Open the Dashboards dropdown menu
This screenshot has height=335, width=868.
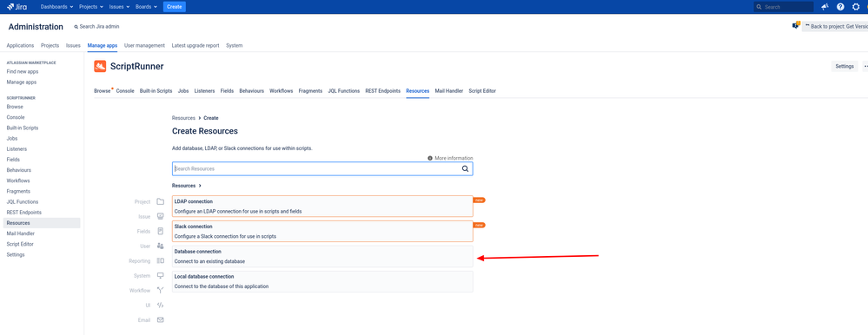[57, 7]
